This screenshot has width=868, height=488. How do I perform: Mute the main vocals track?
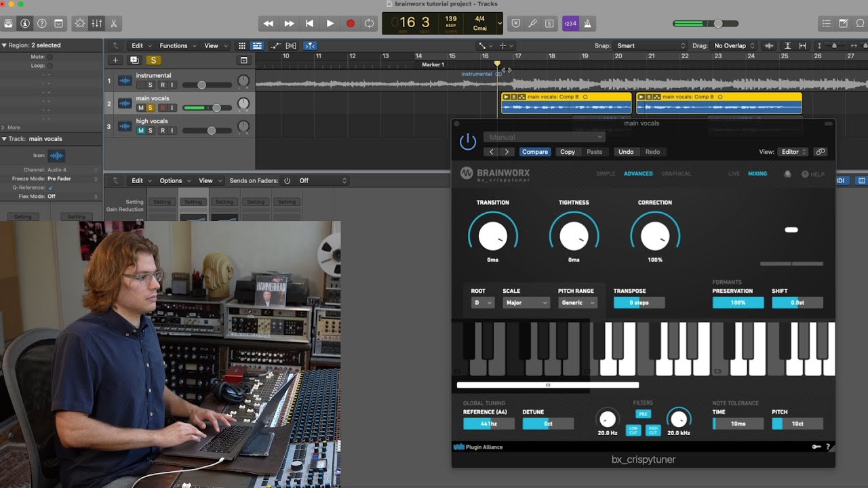(x=141, y=108)
